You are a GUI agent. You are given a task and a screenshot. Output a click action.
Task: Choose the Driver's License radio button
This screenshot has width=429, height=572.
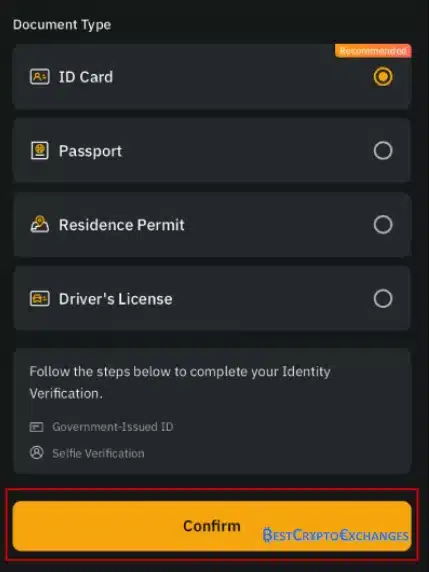(383, 298)
